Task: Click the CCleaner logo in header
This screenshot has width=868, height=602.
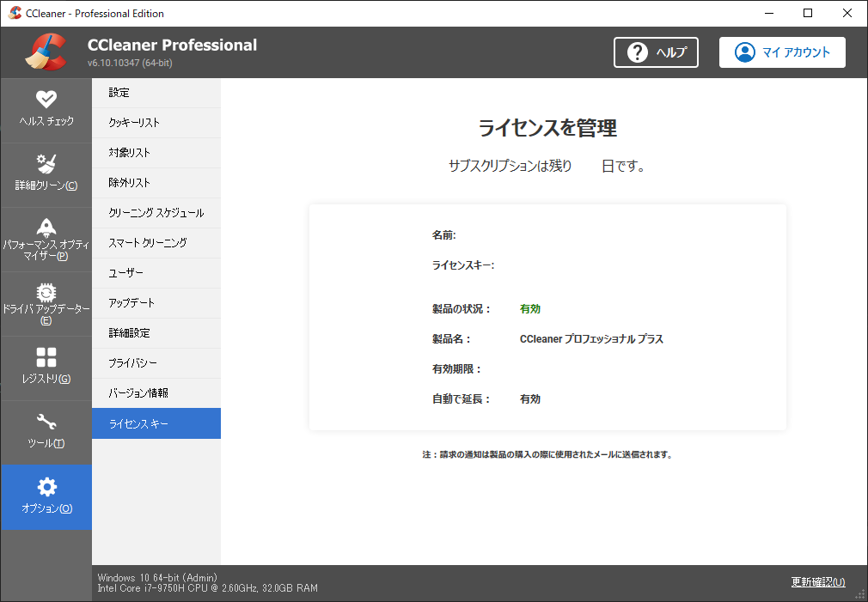Action: click(46, 52)
